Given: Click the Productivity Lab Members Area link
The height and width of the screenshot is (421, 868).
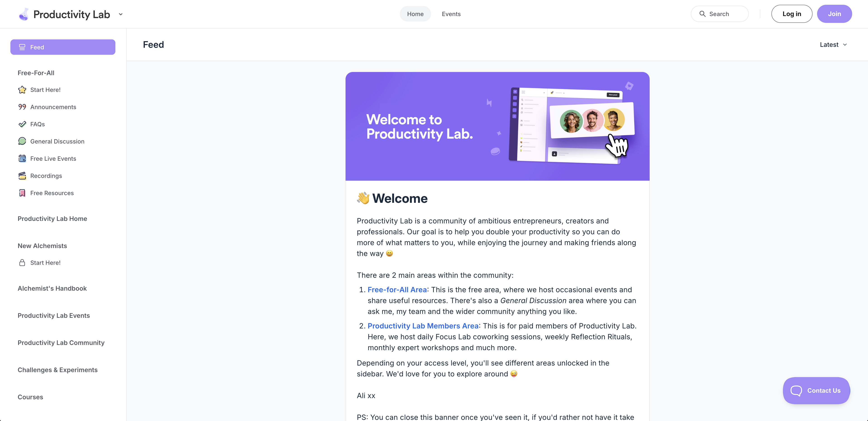Looking at the screenshot, I should click(x=423, y=326).
